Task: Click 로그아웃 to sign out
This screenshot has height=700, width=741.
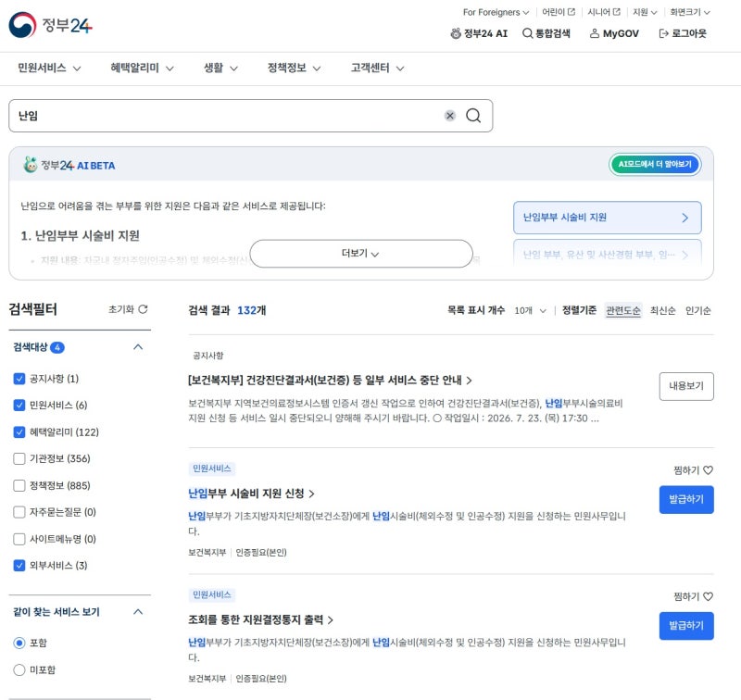Action: tap(683, 33)
